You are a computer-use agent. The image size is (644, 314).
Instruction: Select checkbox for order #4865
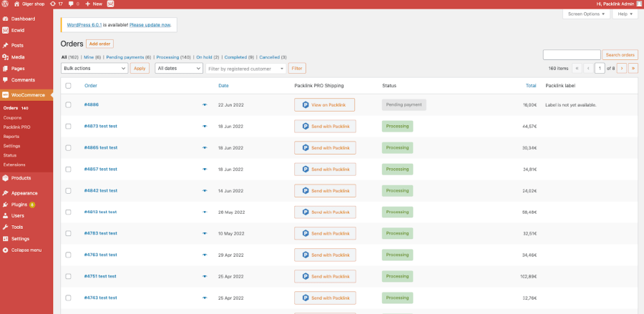(x=69, y=147)
